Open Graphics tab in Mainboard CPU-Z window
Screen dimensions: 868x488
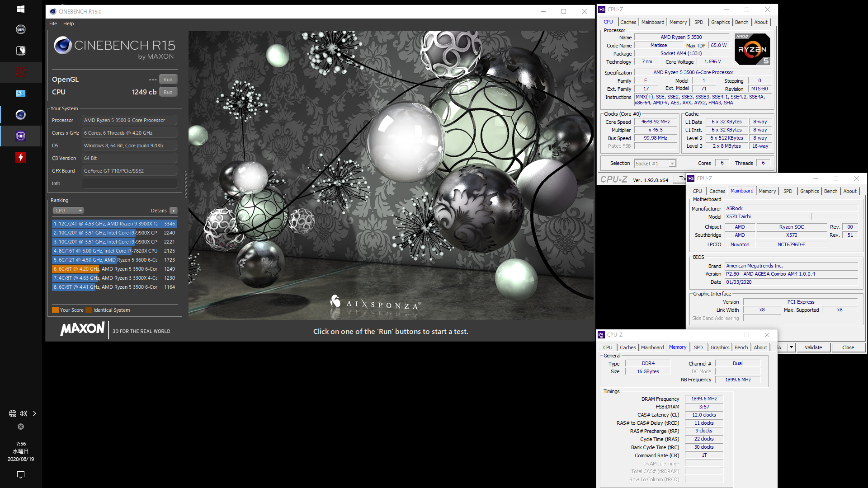click(x=809, y=191)
